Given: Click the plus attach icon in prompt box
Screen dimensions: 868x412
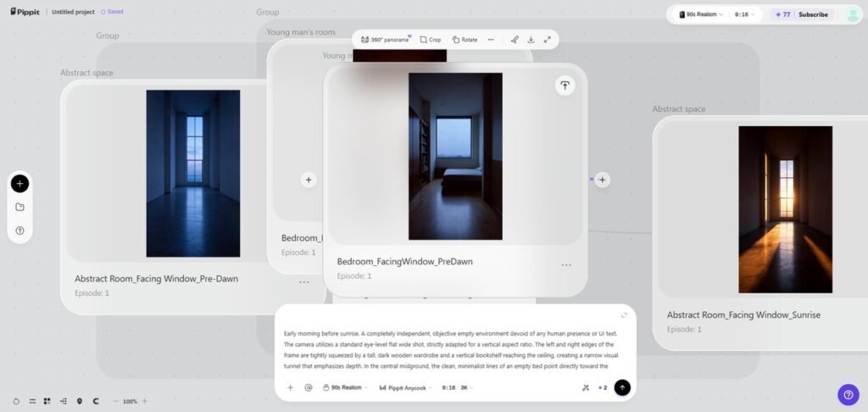Looking at the screenshot, I should (290, 387).
